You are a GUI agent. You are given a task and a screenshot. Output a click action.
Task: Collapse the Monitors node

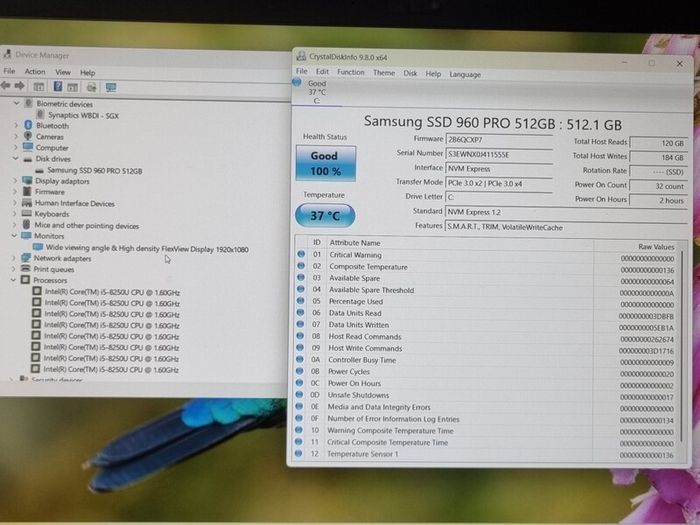(14, 235)
